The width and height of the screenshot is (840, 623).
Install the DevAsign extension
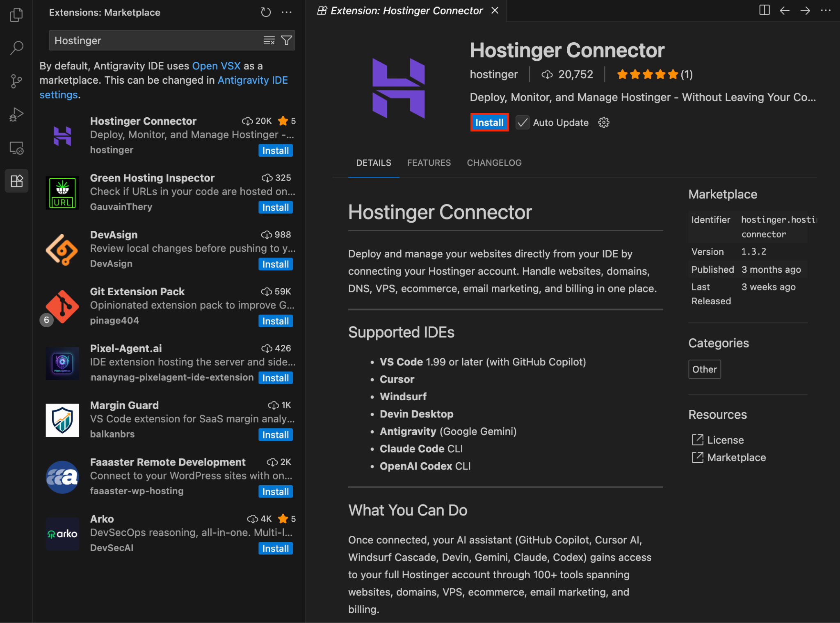tap(275, 264)
